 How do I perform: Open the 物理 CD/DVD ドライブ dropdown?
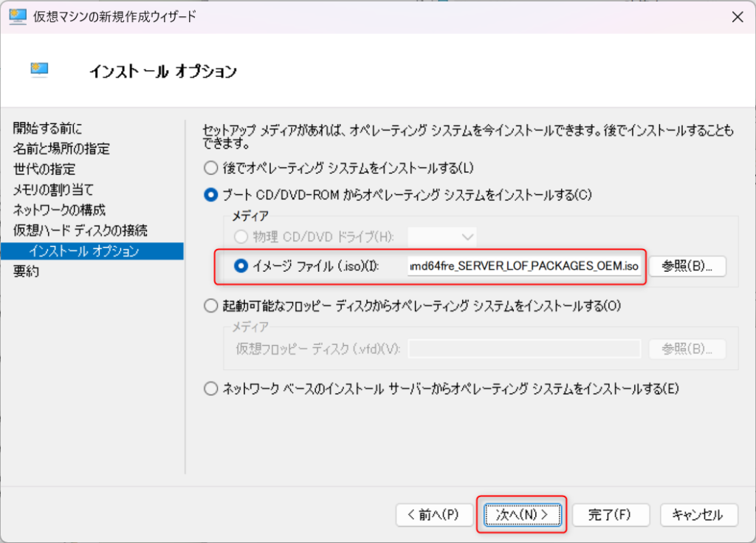click(x=442, y=236)
